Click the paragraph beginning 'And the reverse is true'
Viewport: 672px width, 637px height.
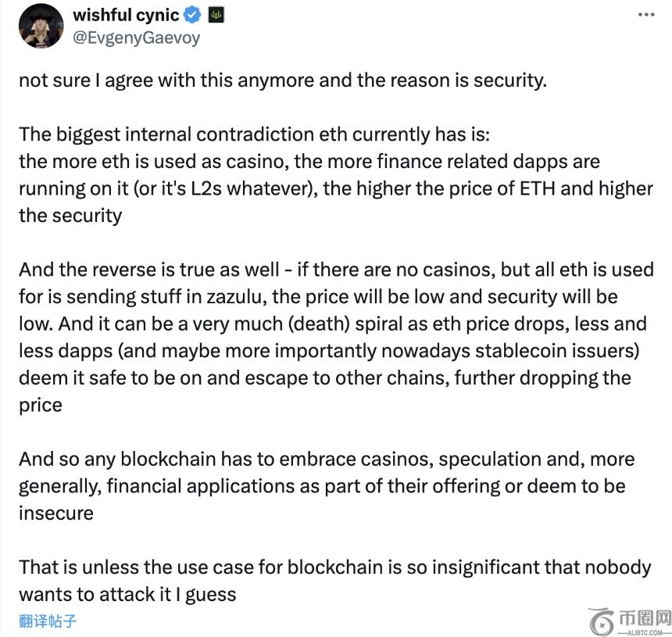[336, 337]
